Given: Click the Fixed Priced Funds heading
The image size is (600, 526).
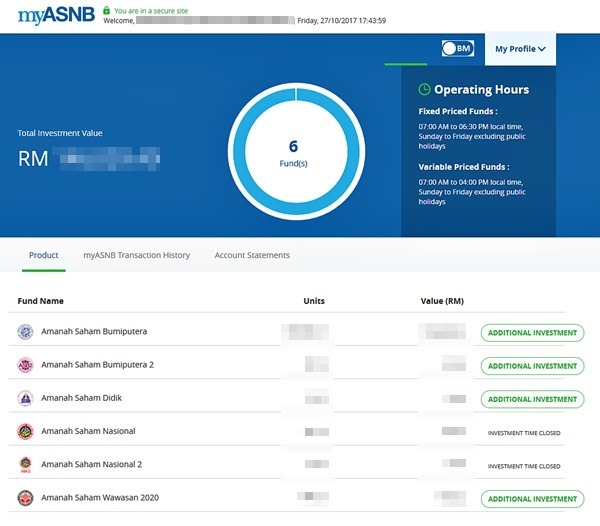Looking at the screenshot, I should click(x=458, y=111).
